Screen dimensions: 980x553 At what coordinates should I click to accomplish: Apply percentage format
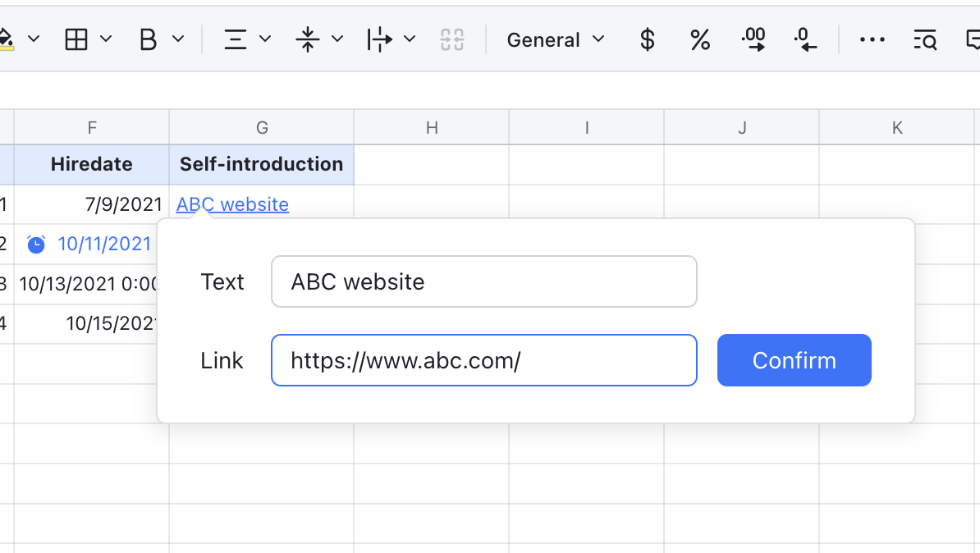tap(699, 39)
